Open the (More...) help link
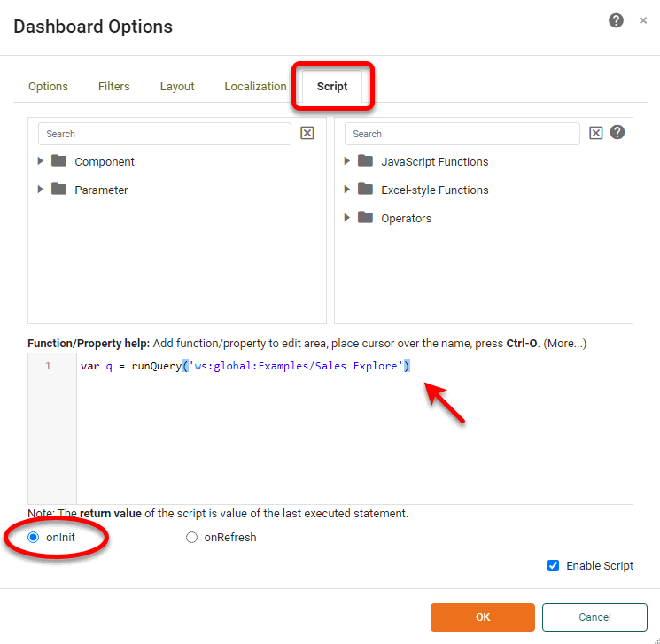Image resolution: width=660 pixels, height=644 pixels. [x=564, y=343]
